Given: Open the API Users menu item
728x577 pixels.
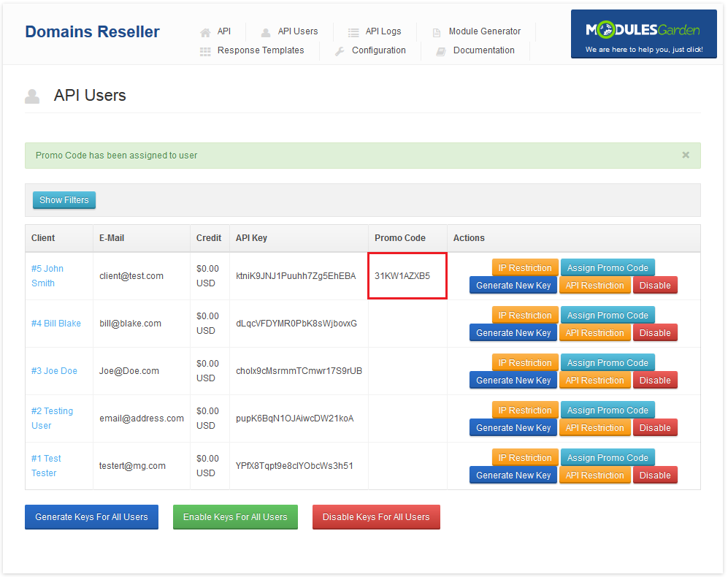Looking at the screenshot, I should 298,31.
